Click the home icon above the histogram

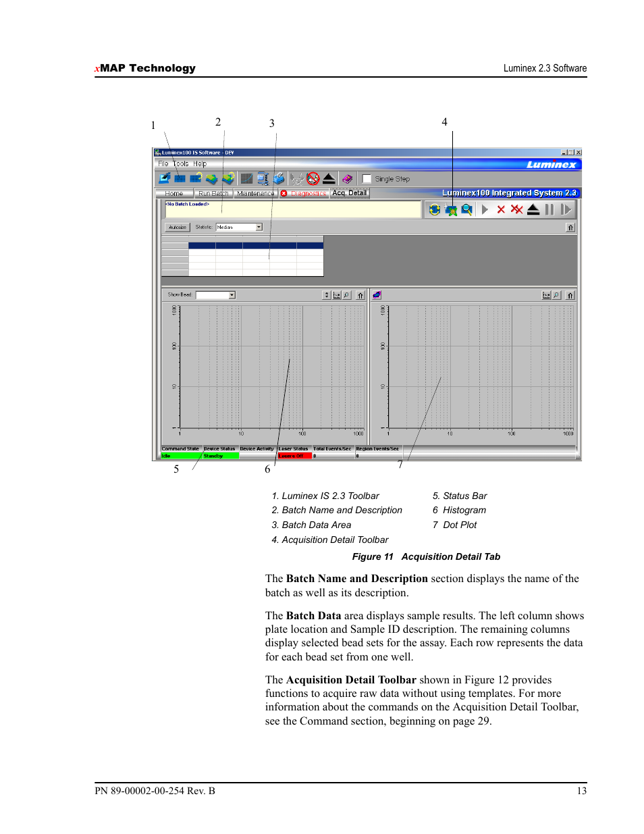pos(360,295)
